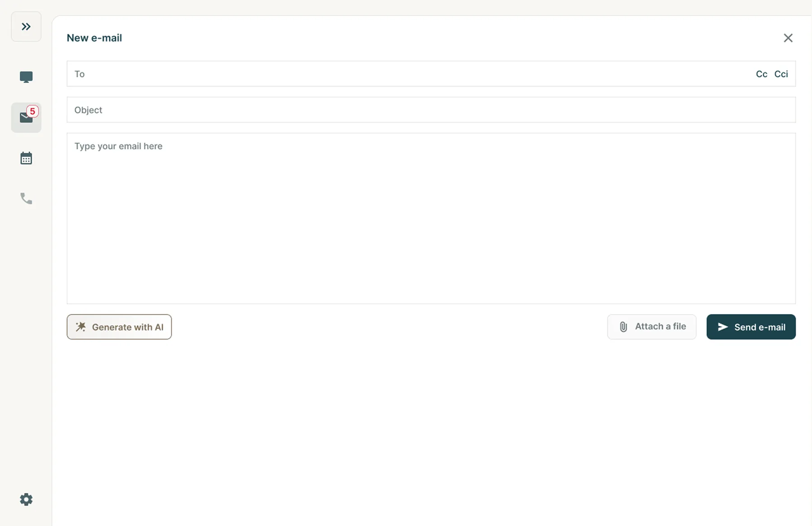Click Attach a file button
The width and height of the screenshot is (812, 526).
click(x=651, y=327)
